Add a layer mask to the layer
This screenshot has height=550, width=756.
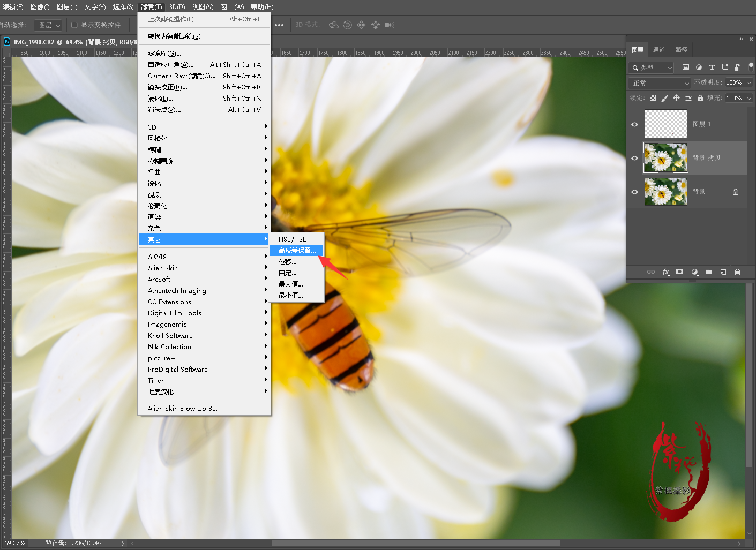click(679, 272)
